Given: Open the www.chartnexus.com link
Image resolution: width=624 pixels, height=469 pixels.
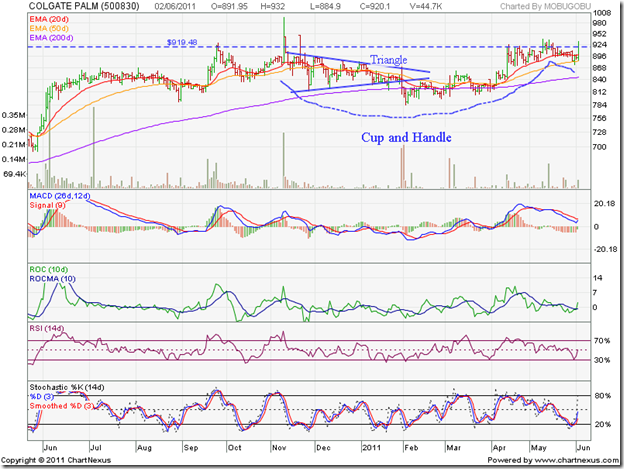Looking at the screenshot, I should tap(577, 460).
